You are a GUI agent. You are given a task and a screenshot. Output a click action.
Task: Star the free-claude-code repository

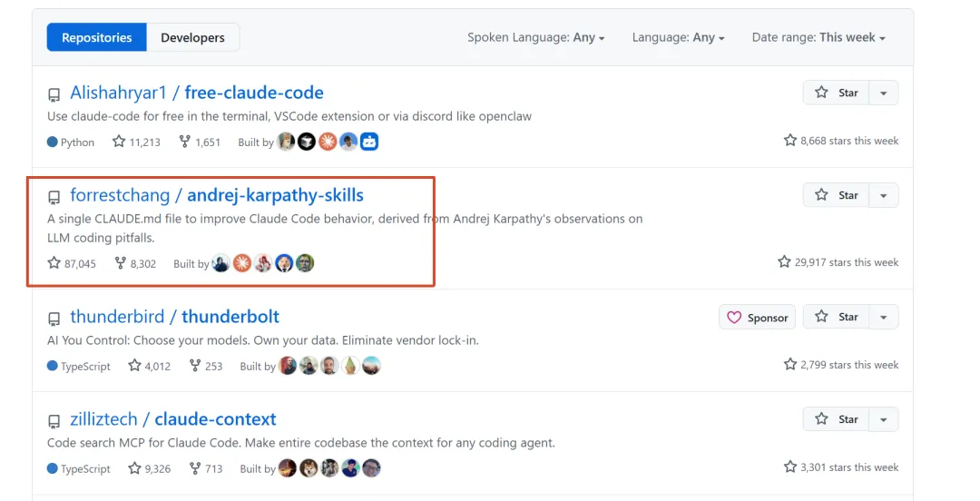point(837,93)
